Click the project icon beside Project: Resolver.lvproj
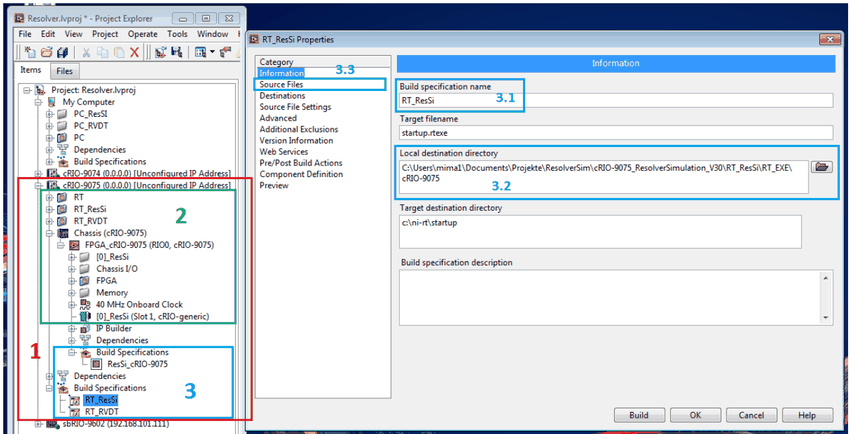The image size is (852, 434). pyautogui.click(x=40, y=90)
